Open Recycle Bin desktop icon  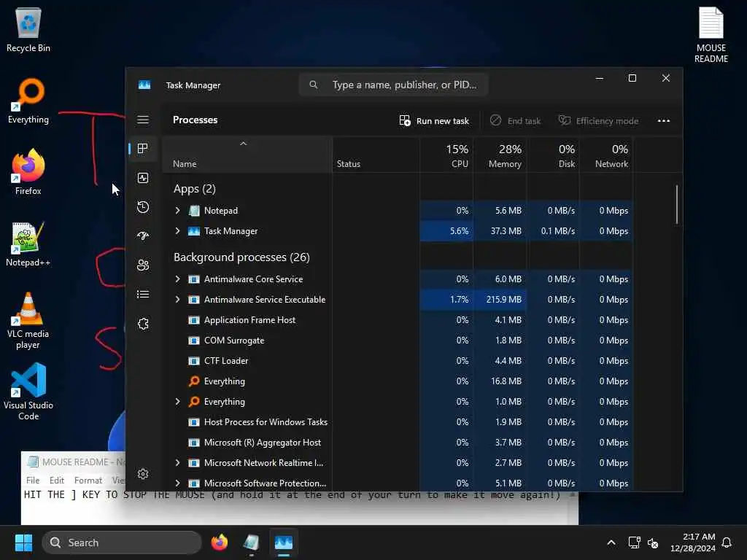(28, 31)
